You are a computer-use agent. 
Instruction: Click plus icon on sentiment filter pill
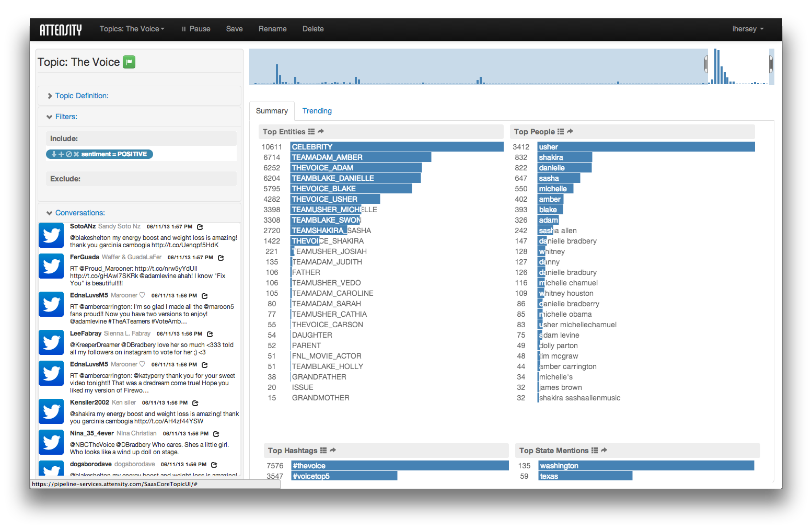pyautogui.click(x=61, y=154)
